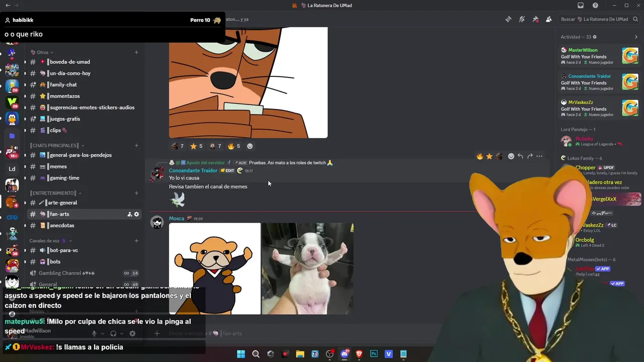This screenshot has height=362, width=644.
Task: Add channel to ENTRETENIMIENTO category
Action: [136, 193]
